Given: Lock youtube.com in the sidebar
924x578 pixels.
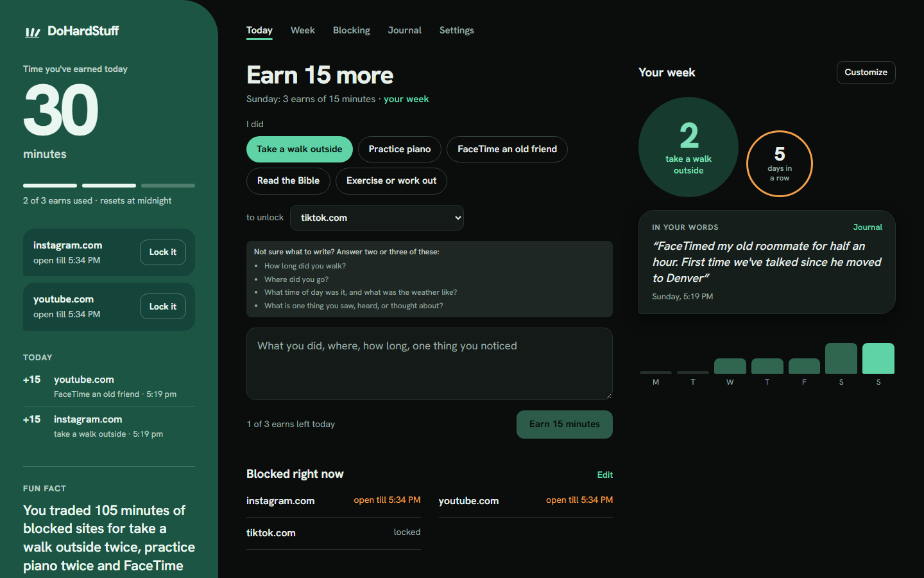Looking at the screenshot, I should [x=163, y=306].
